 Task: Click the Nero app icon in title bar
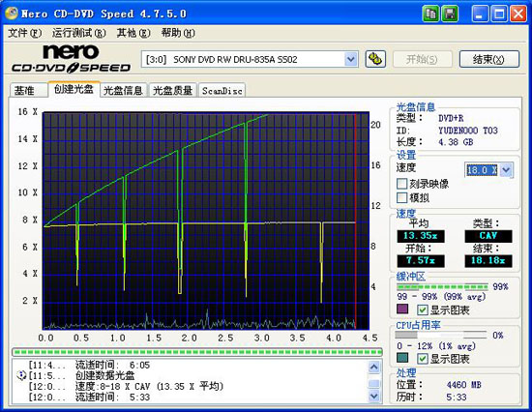click(12, 13)
